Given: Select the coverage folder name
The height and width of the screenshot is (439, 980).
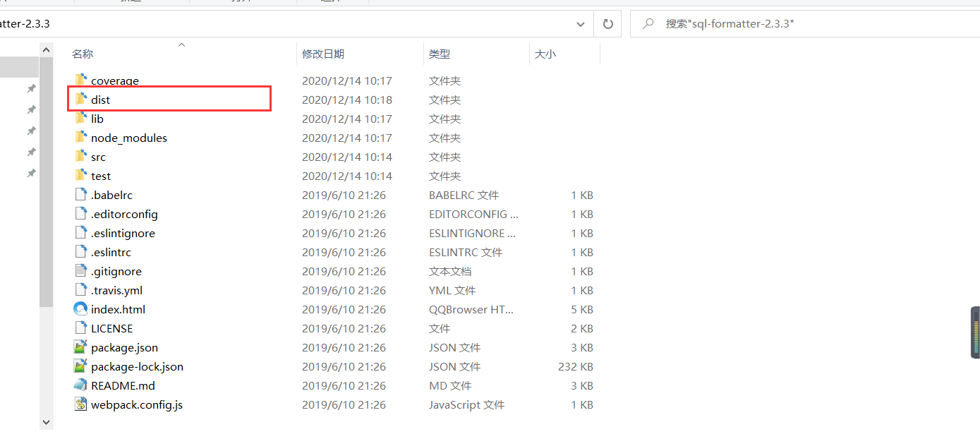Looking at the screenshot, I should [115, 80].
